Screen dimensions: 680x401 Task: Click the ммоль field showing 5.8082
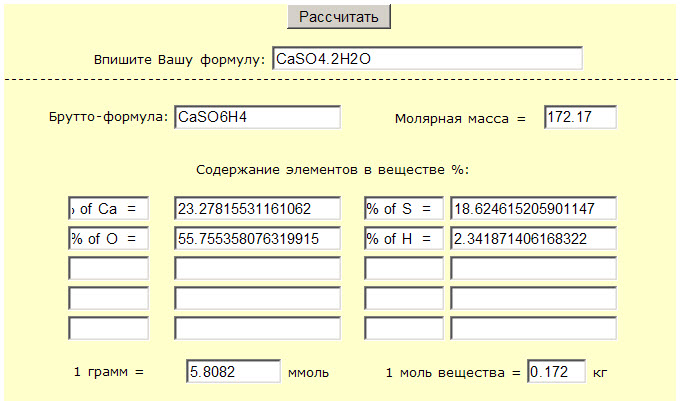click(233, 371)
